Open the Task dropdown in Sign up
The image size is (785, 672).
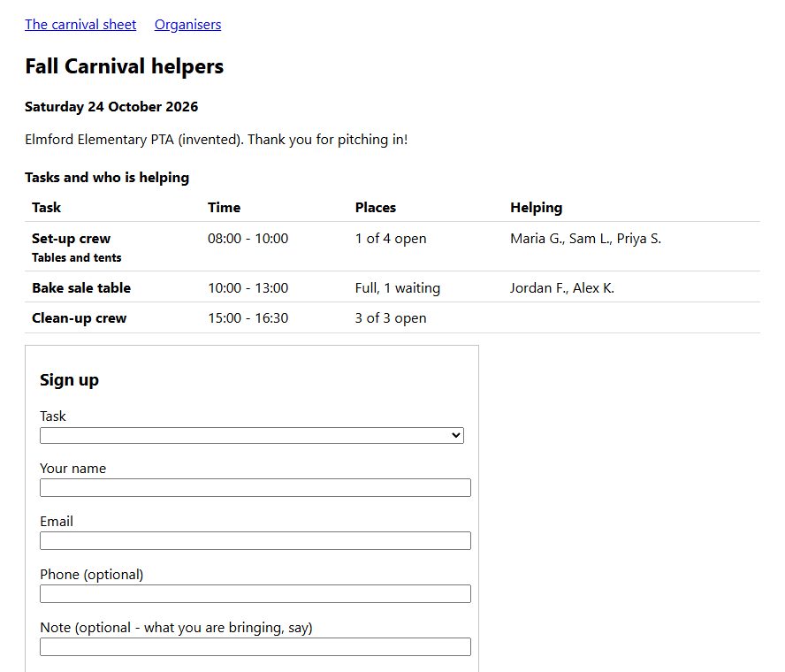point(252,435)
